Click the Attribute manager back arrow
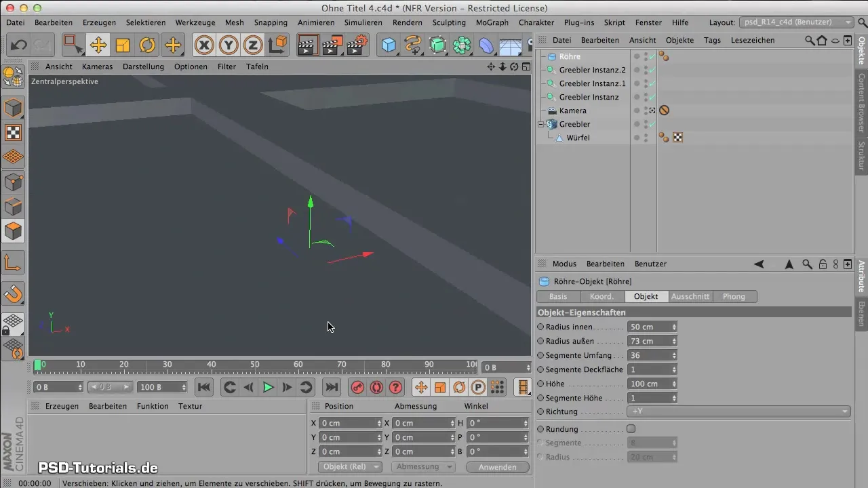The image size is (868, 488). click(759, 264)
